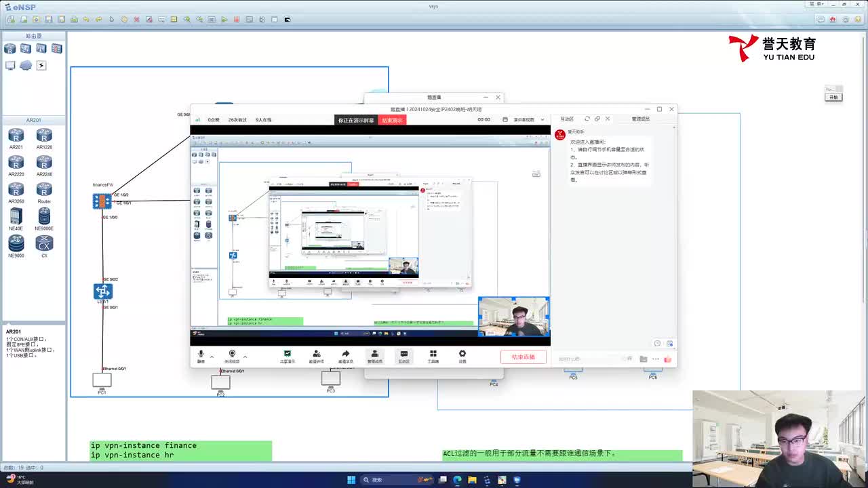Open the Windows Start menu
The width and height of the screenshot is (868, 488).
pos(351,480)
